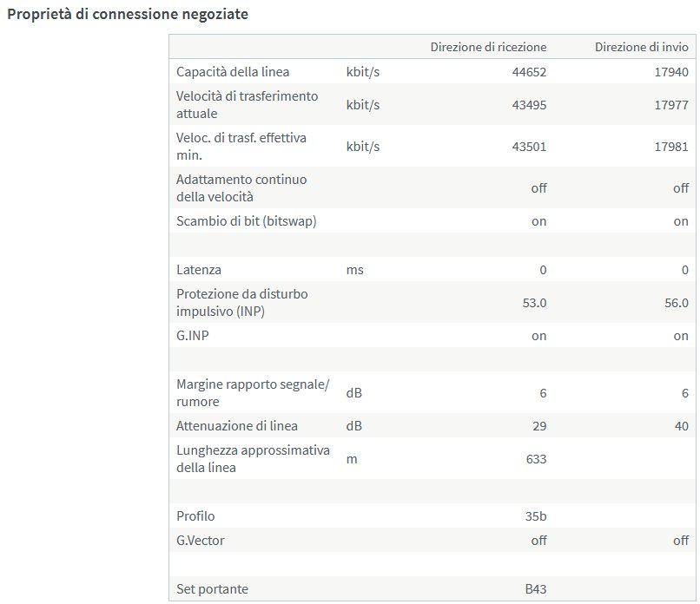Click the profile value 35b
The width and height of the screenshot is (700, 604).
pos(535,516)
